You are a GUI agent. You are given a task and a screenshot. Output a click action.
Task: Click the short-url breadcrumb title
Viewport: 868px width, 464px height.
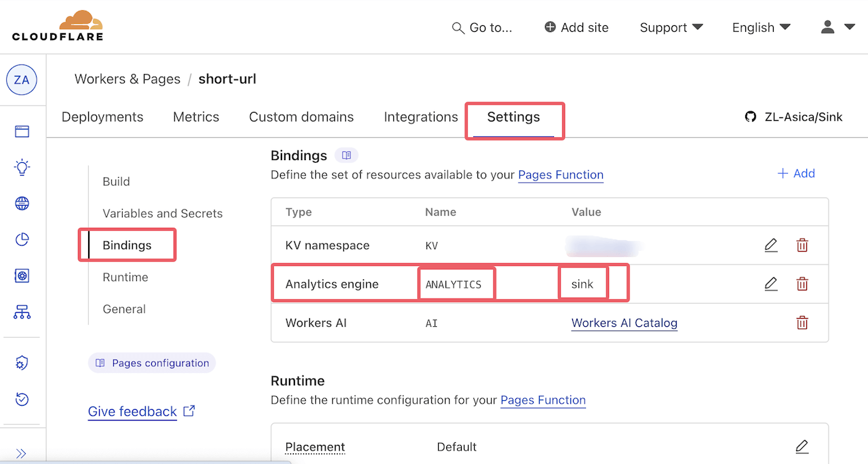pos(227,79)
